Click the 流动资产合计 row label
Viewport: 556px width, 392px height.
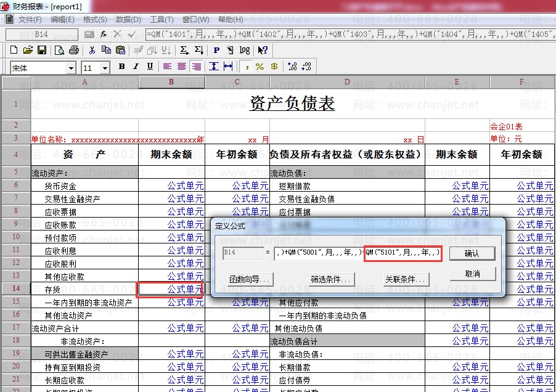(55, 329)
